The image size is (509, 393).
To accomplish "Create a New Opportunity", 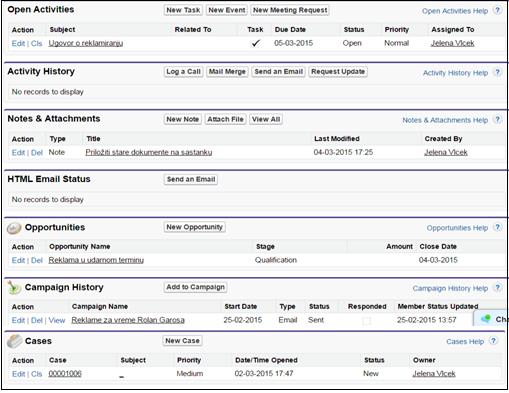I will tap(194, 227).
